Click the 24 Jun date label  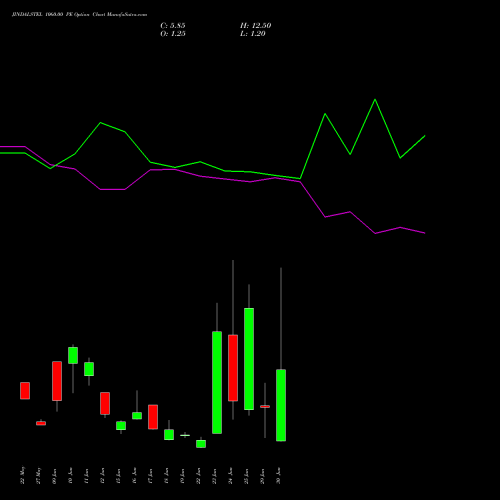tap(231, 476)
